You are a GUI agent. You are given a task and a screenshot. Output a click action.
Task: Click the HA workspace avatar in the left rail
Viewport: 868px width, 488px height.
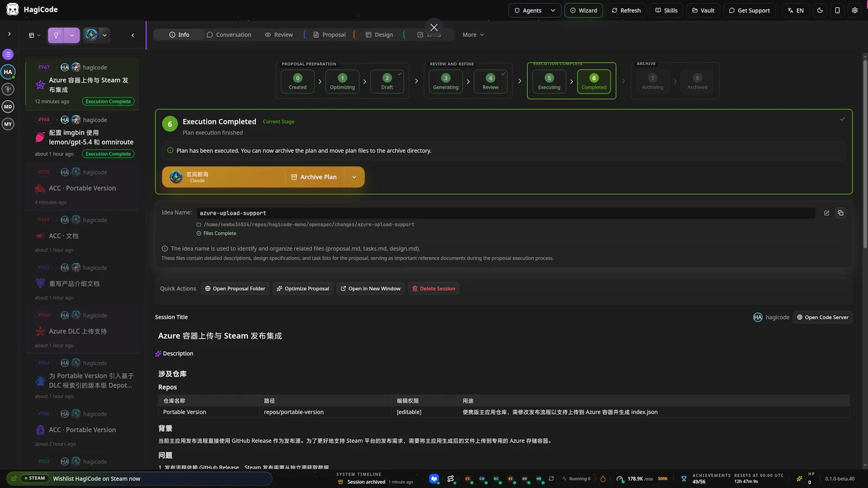pyautogui.click(x=8, y=72)
